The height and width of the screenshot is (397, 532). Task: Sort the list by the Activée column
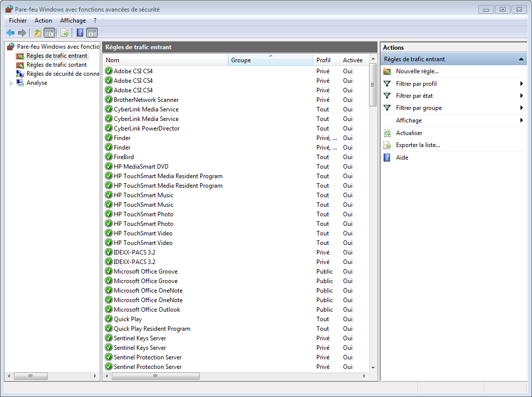[x=354, y=60]
